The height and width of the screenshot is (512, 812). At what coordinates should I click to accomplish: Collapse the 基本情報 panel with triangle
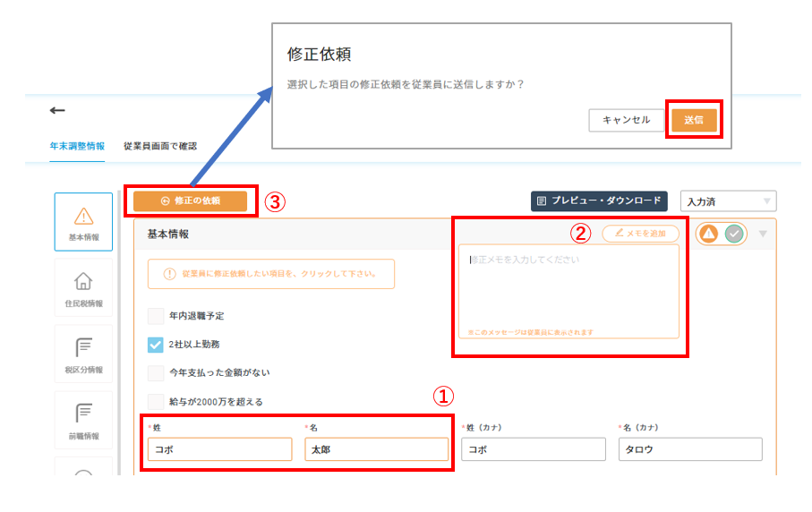(763, 234)
